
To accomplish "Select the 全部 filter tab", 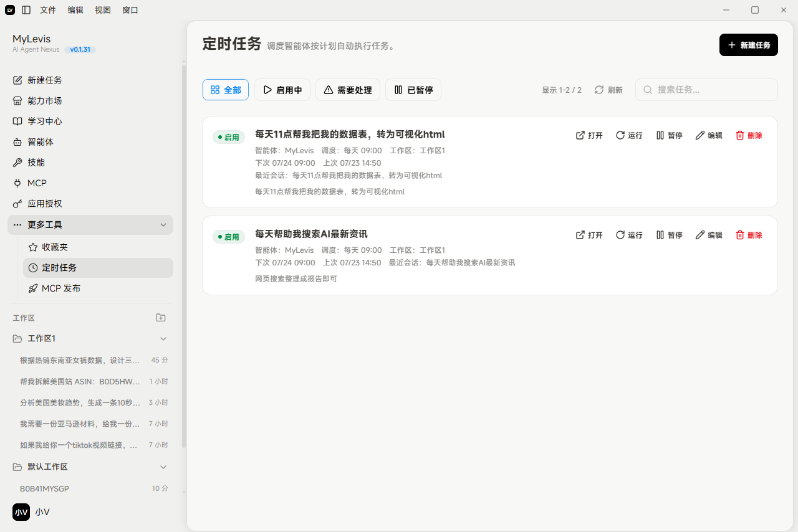I will coord(226,90).
